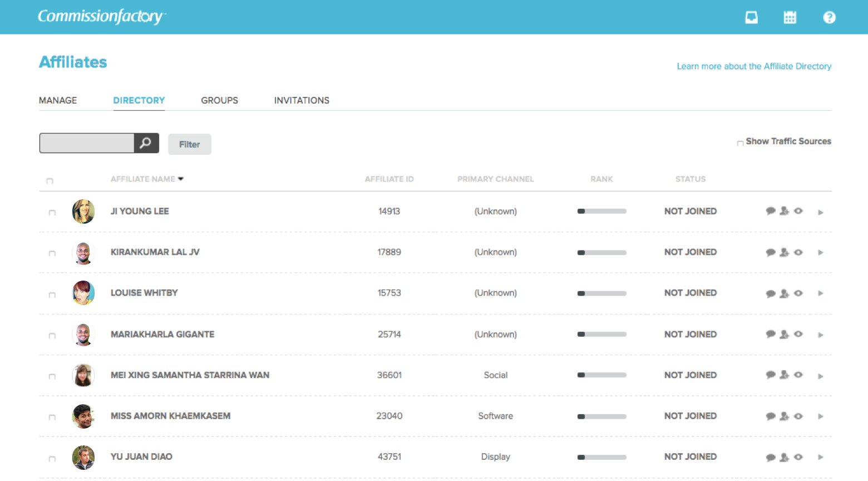Click rank bar for Louise Whitby

tap(601, 293)
